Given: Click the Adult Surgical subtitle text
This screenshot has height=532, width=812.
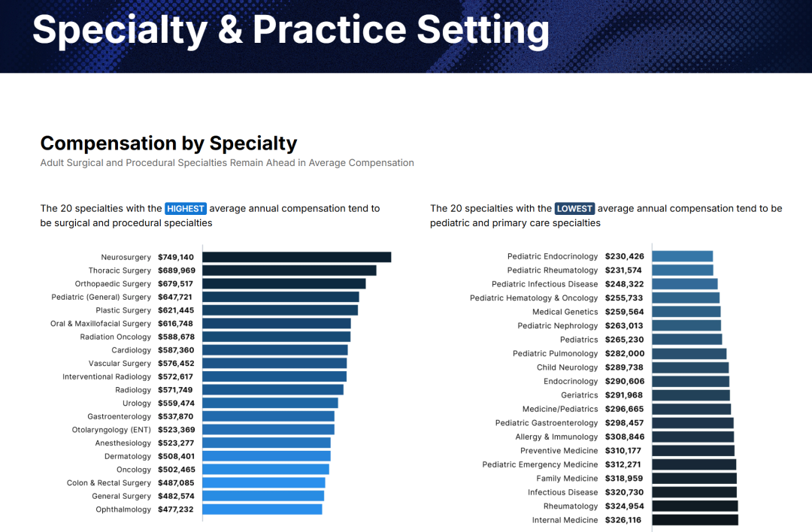Looking at the screenshot, I should [x=227, y=163].
